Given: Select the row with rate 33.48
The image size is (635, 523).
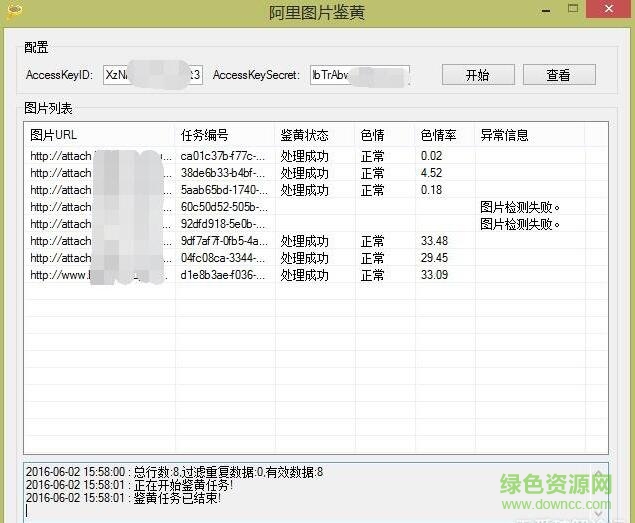Looking at the screenshot, I should tap(434, 241).
